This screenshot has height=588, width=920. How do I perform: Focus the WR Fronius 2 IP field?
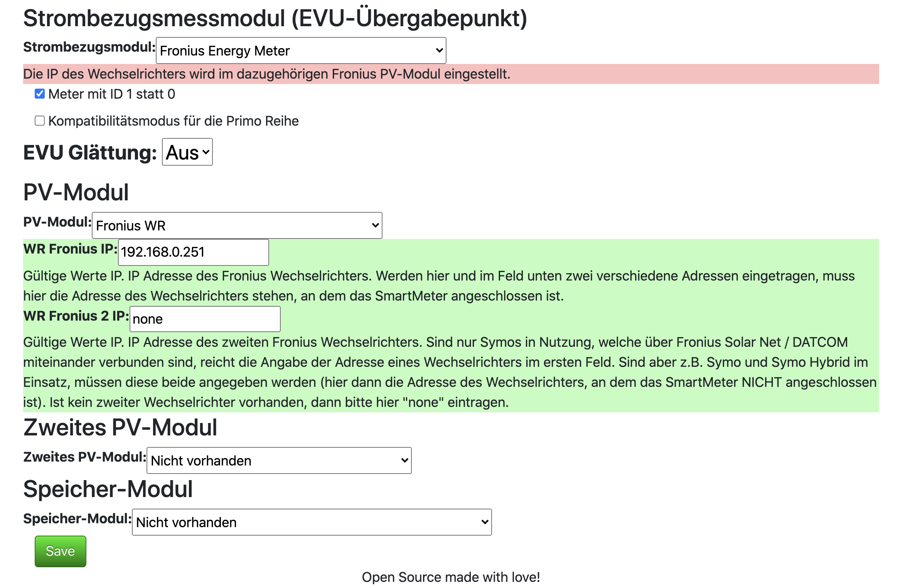205,319
